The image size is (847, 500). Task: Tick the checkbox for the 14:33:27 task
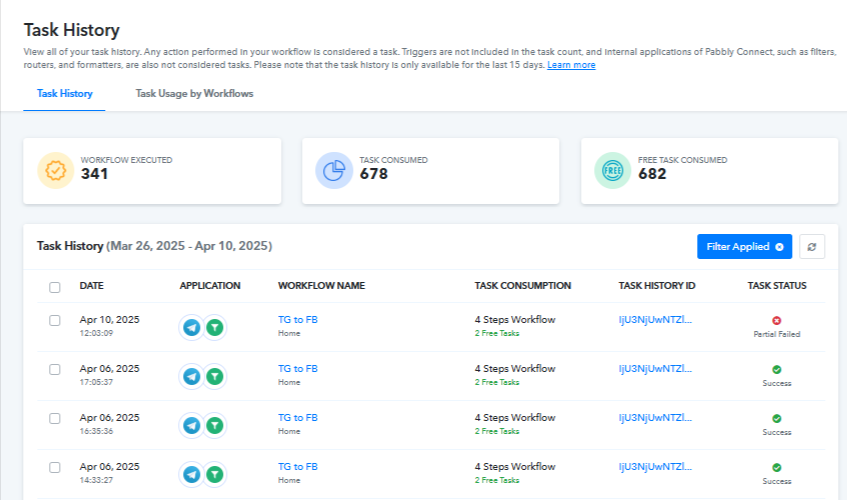(x=55, y=467)
